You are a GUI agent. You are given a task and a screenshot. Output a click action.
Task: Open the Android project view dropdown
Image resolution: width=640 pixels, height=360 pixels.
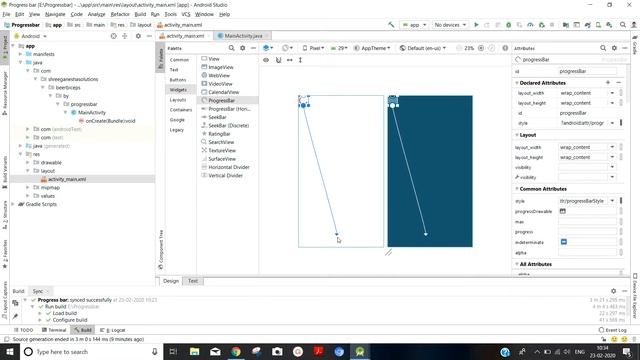[x=31, y=36]
